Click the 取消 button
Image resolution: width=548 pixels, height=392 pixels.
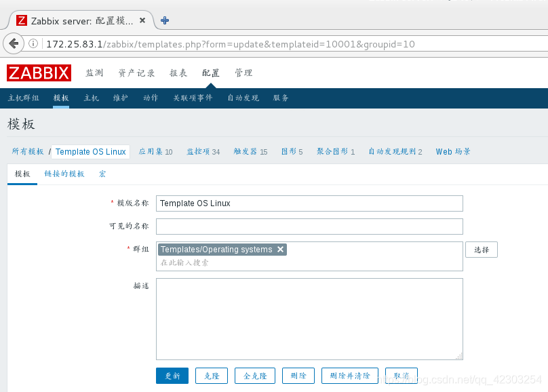click(402, 376)
